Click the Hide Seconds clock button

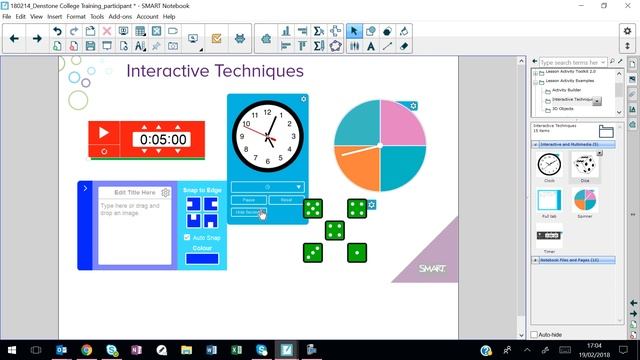point(249,212)
